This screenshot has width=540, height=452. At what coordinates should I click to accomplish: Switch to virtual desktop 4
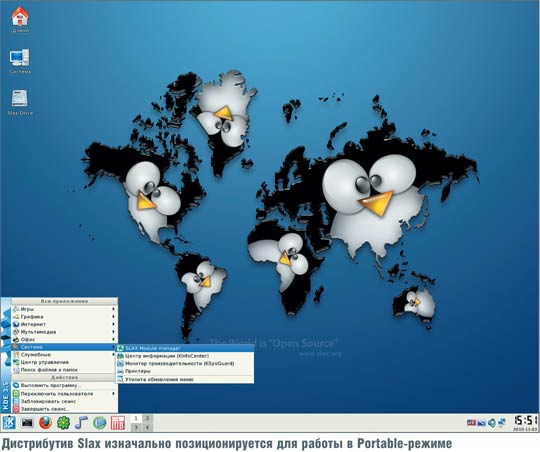147,427
